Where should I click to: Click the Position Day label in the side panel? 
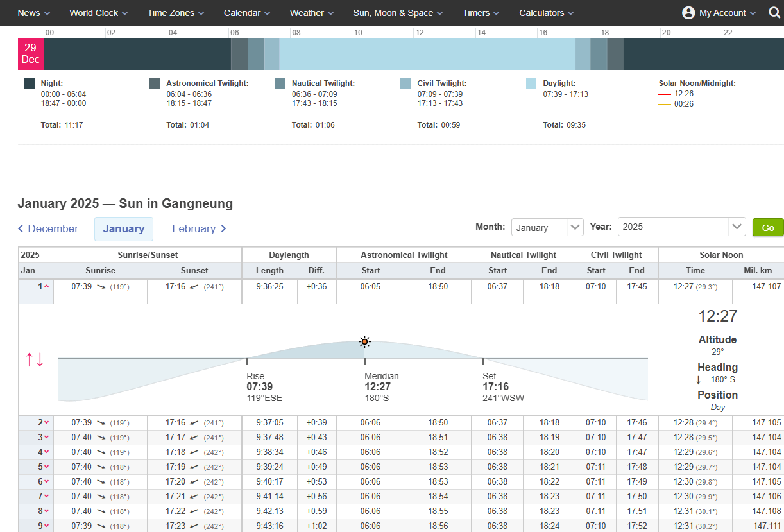[717, 400]
